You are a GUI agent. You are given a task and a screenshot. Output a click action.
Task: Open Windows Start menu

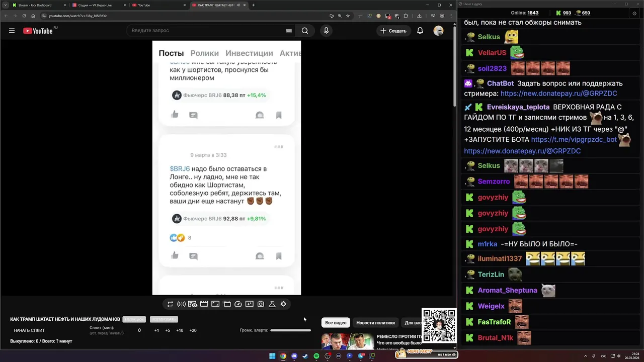tap(272, 356)
